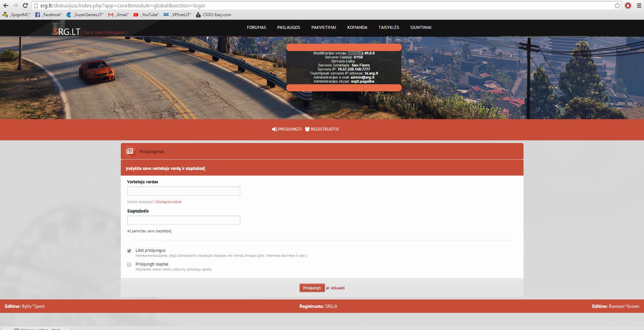
Task: Open the CSGO-Easy.com bookmark
Action: pos(213,15)
